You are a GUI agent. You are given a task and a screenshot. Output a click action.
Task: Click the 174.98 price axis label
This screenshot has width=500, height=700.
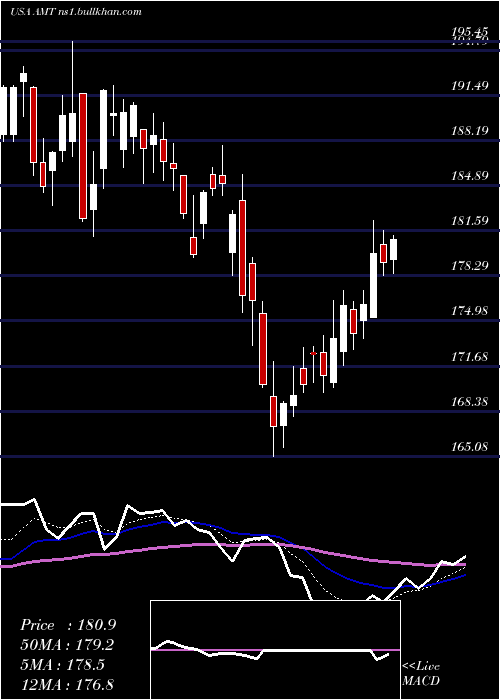(469, 311)
